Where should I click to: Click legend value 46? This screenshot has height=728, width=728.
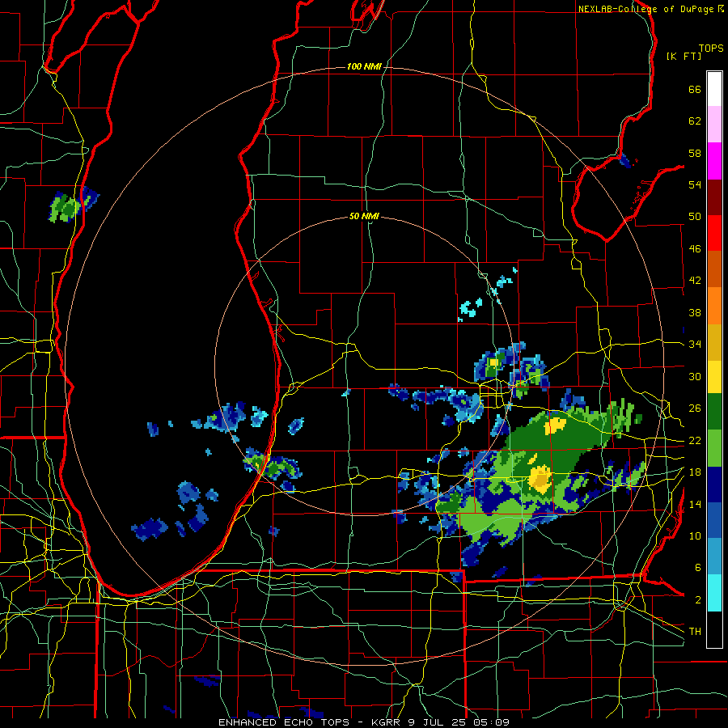tap(695, 249)
